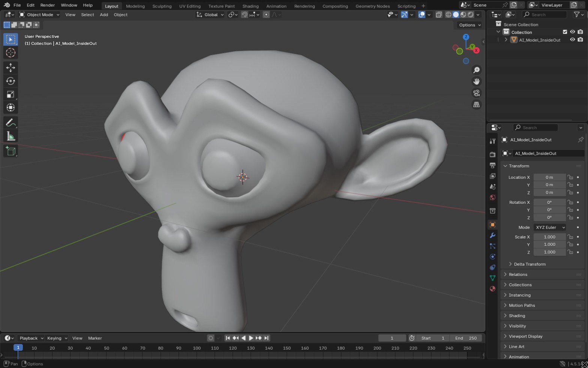
Task: Switch to the Geometry Nodes workspace tab
Action: point(372,6)
